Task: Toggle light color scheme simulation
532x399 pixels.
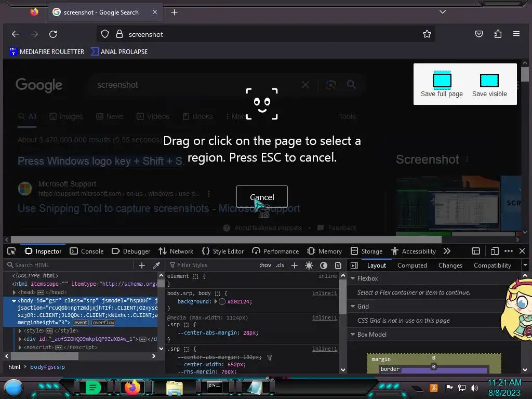Action: (x=309, y=265)
